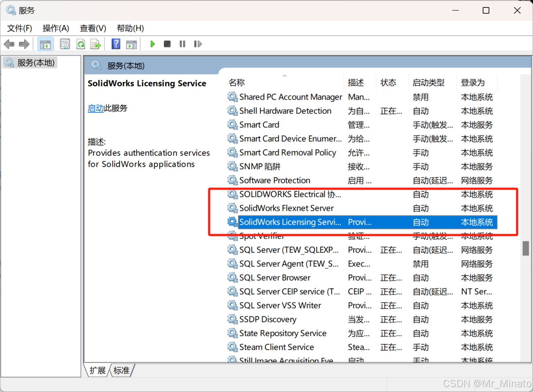This screenshot has height=392, width=533.
Task: Open the Help question-mark toolbar icon
Action: point(116,44)
